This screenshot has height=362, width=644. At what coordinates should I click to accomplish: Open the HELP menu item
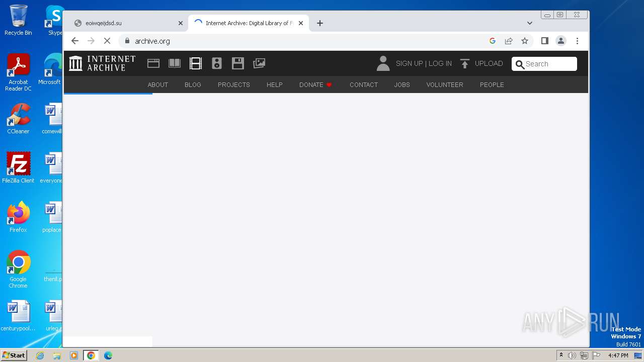click(x=275, y=85)
